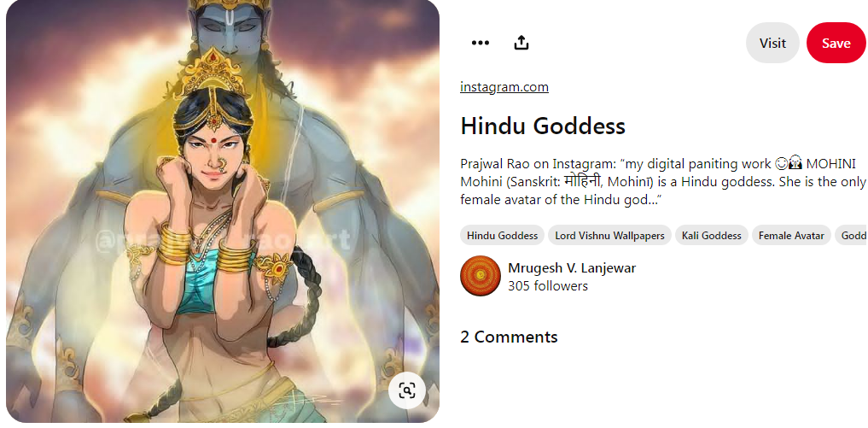868x428 pixels.
Task: Expand the 2 Comments section
Action: pyautogui.click(x=509, y=337)
